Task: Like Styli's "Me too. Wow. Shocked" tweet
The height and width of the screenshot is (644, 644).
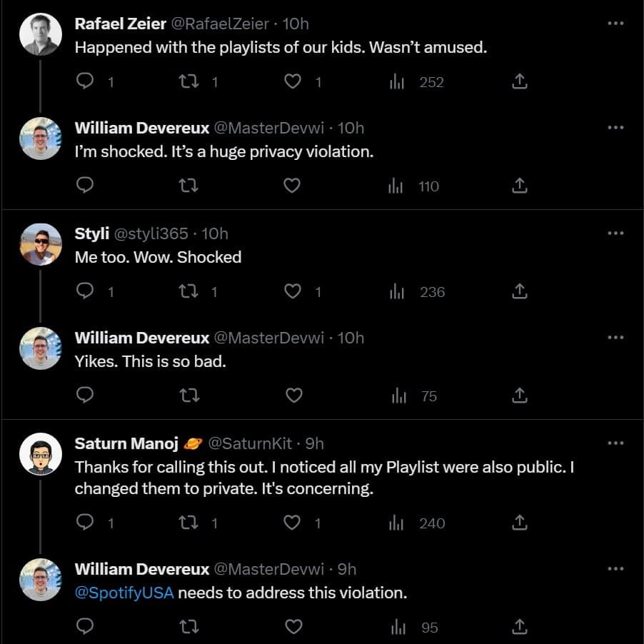Action: click(292, 291)
